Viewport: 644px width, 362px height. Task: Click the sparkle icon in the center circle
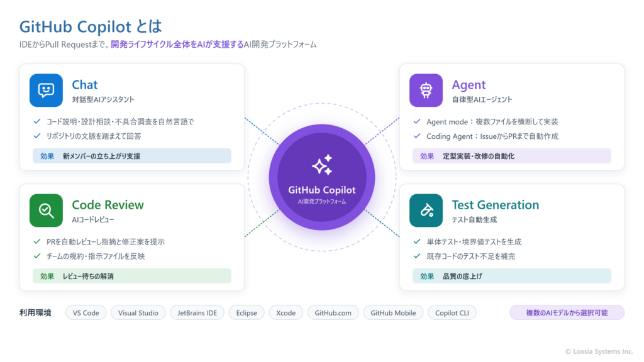coord(322,165)
